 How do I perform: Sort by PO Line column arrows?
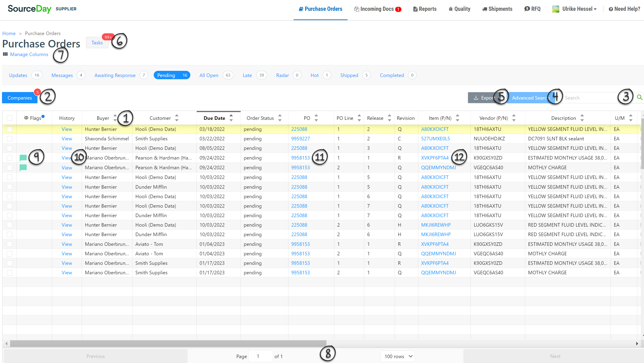pyautogui.click(x=359, y=118)
